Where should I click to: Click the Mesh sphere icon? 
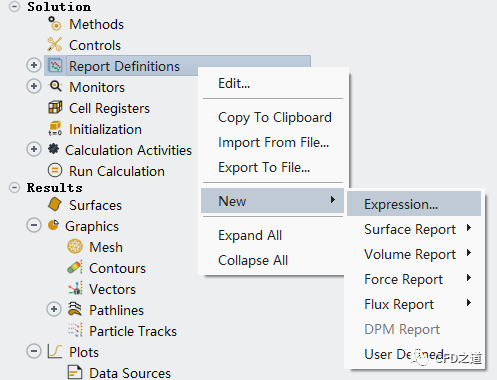[x=75, y=247]
